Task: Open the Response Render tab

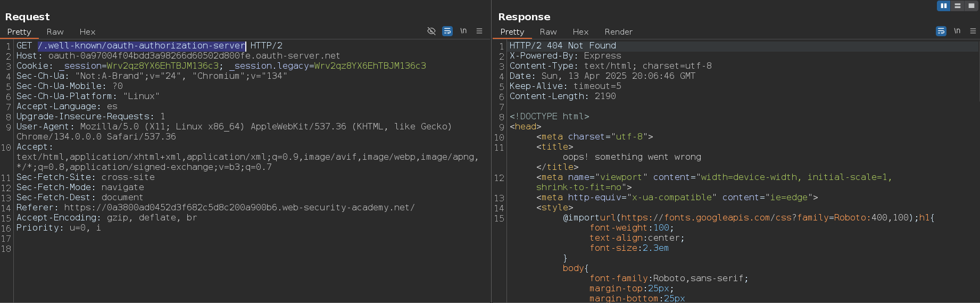Action: tap(618, 32)
